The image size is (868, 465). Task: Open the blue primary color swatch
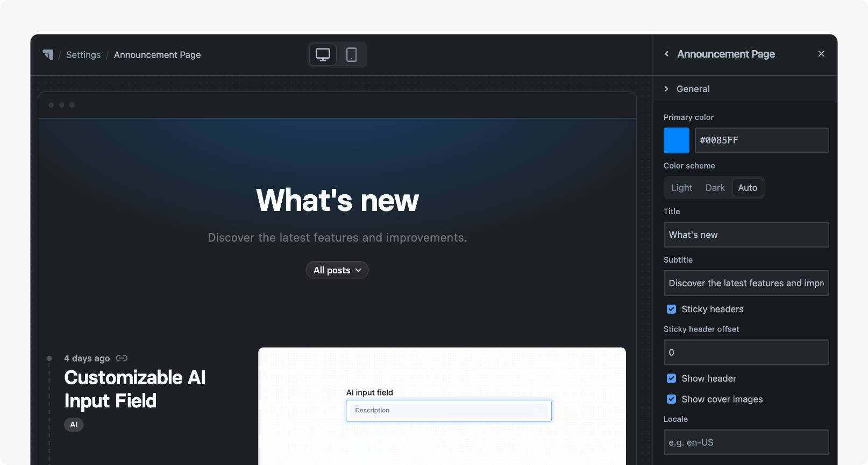(x=676, y=140)
